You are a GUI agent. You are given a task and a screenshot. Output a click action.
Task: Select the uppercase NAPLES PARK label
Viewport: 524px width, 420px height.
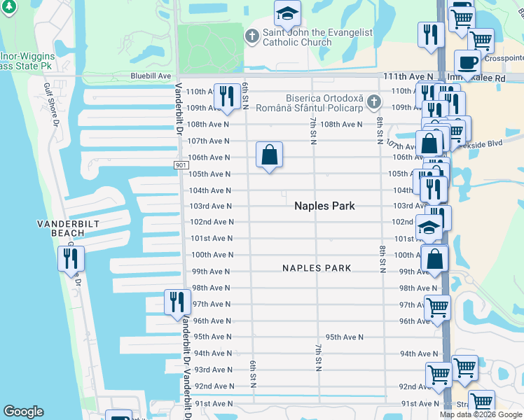[317, 268]
